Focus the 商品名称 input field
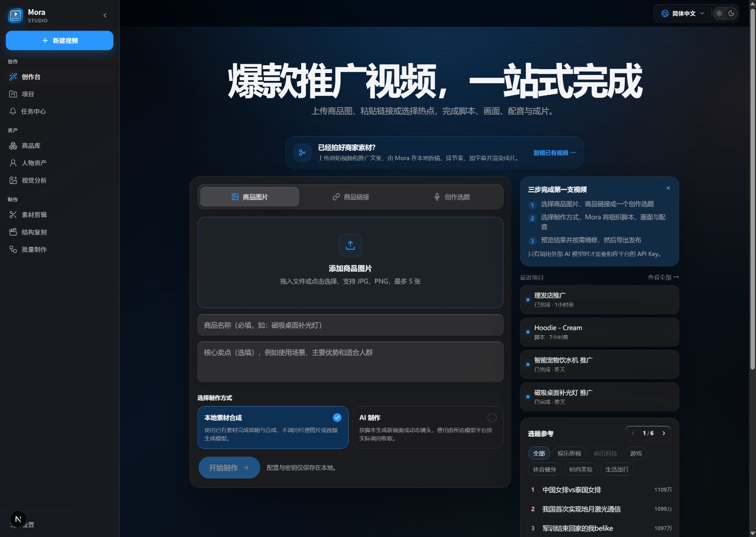This screenshot has height=537, width=756. pyautogui.click(x=350, y=325)
